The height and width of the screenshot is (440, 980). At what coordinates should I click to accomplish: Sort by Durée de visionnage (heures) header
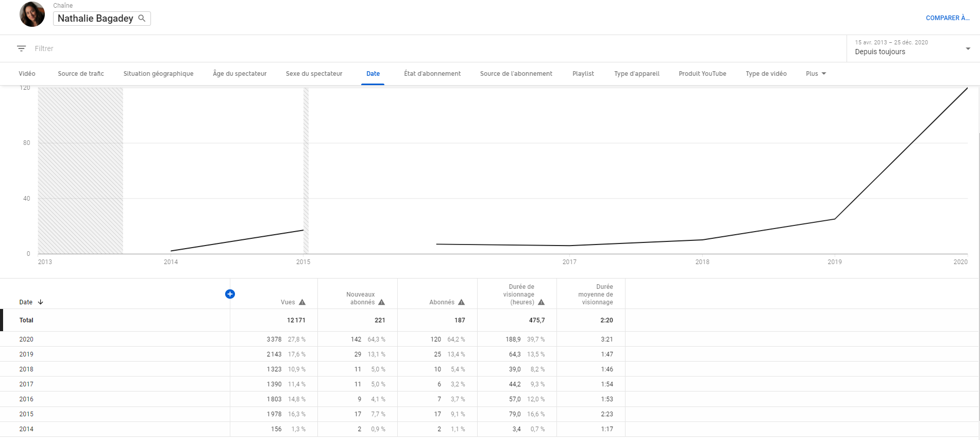pyautogui.click(x=519, y=295)
